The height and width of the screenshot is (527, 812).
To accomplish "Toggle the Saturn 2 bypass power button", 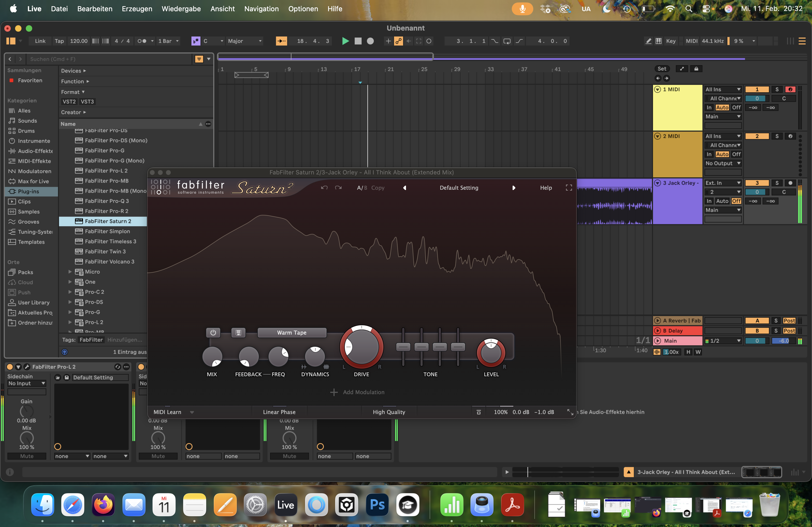I will coord(213,333).
